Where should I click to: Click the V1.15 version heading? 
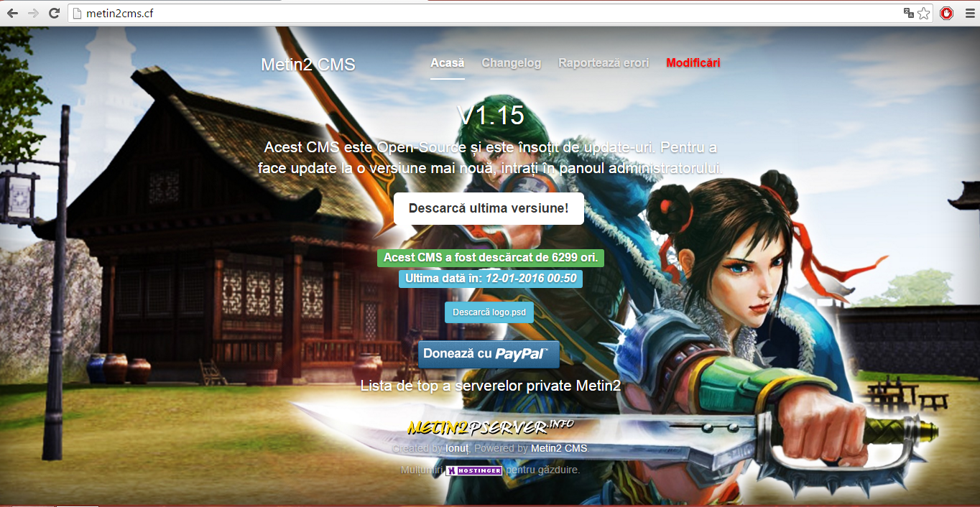[x=491, y=116]
